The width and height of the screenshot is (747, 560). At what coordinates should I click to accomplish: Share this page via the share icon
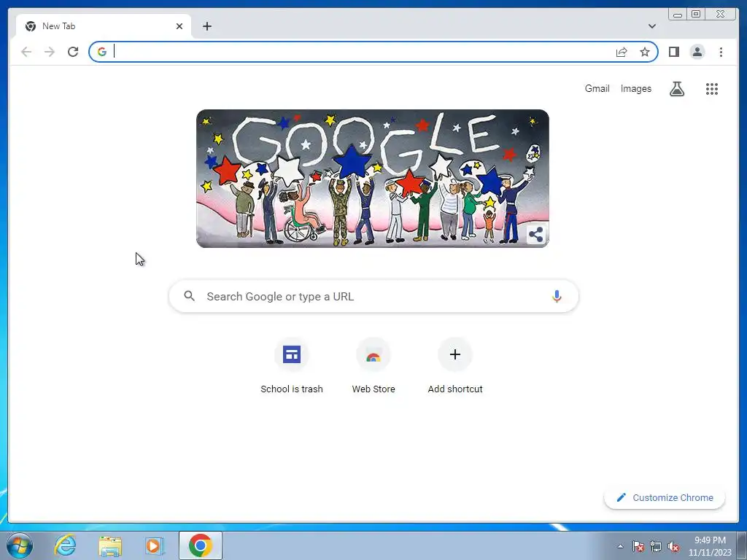(x=622, y=52)
